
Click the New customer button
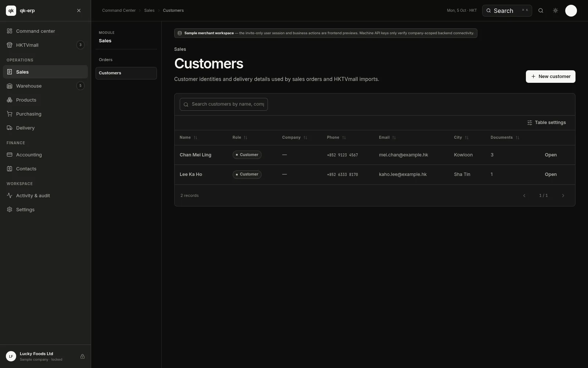(x=551, y=77)
